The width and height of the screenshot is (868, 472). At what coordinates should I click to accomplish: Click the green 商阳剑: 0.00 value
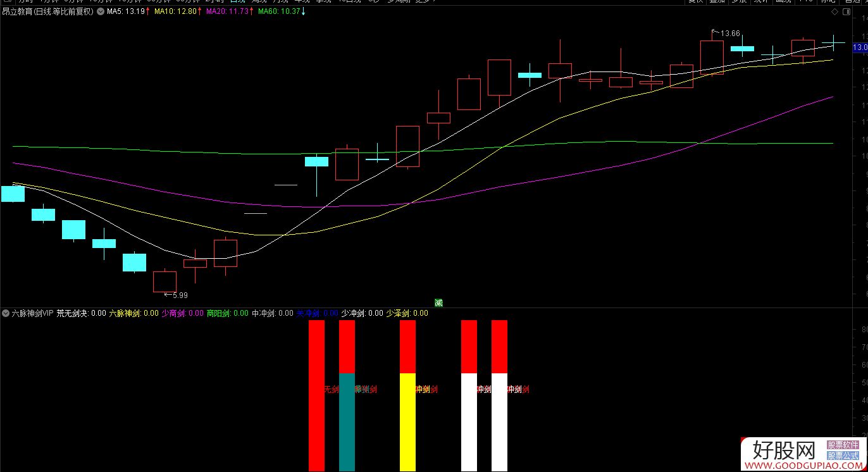228,313
